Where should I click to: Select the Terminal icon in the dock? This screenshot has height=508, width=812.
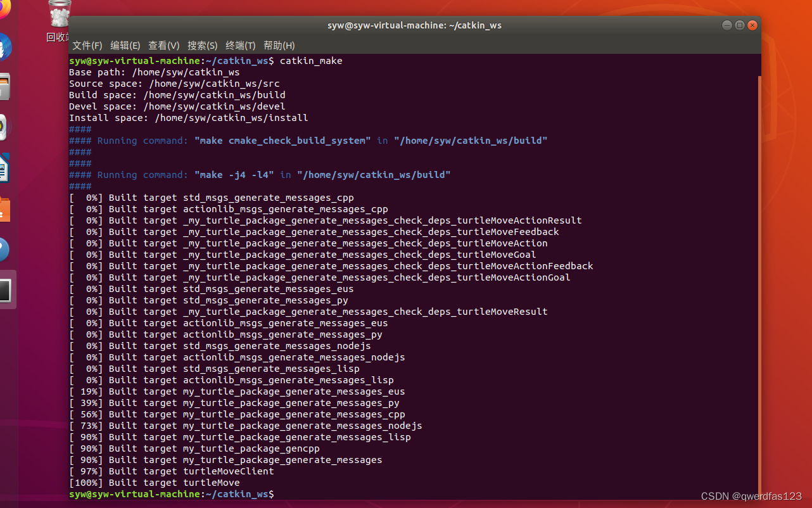click(x=5, y=290)
